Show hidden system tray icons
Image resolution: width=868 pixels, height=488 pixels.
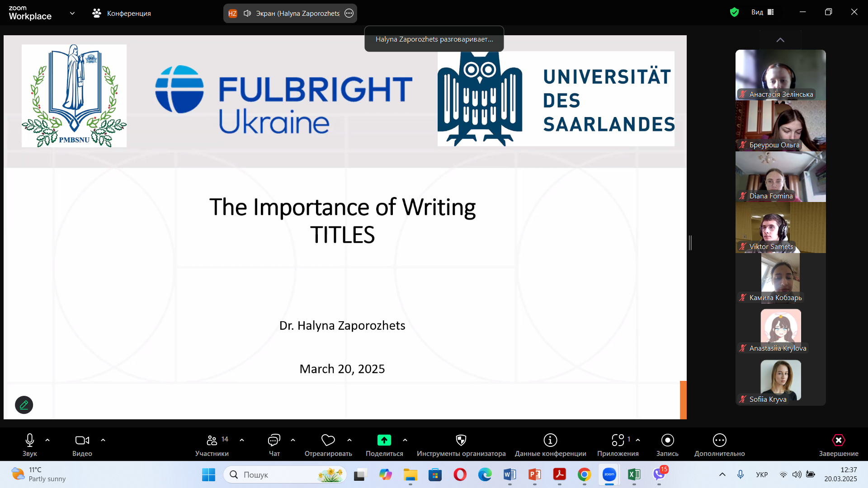coord(722,474)
